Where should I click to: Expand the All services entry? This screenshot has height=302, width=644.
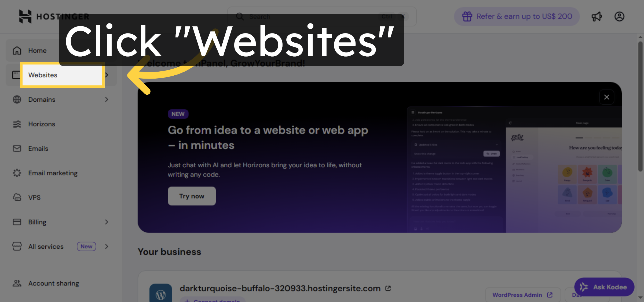(x=107, y=246)
